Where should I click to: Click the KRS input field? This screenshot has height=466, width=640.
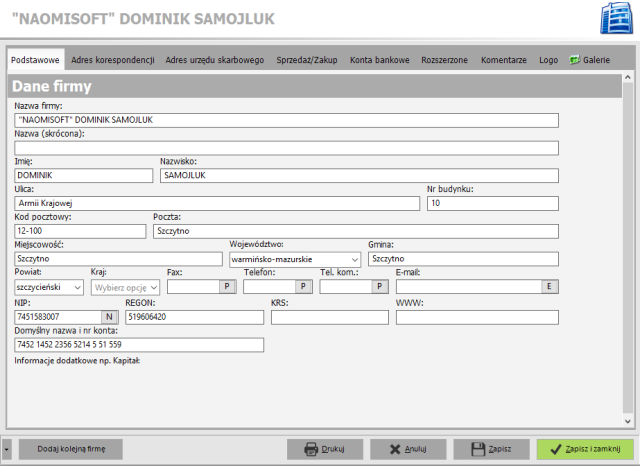pos(330,317)
